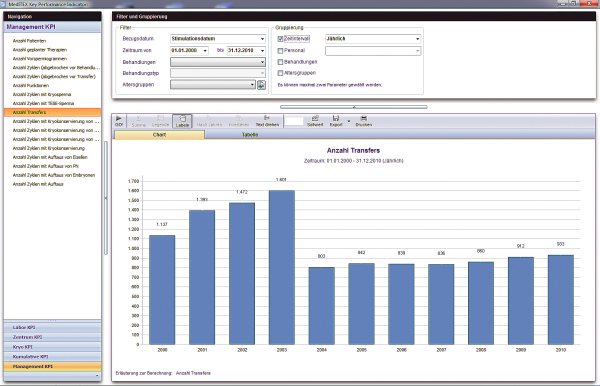
Task: Open the Labor KPI section
Action: click(x=52, y=327)
